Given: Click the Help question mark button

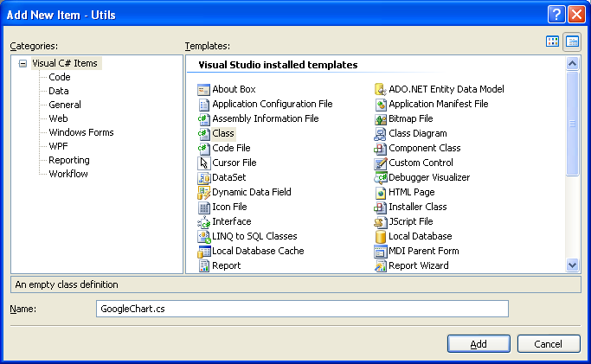Looking at the screenshot, I should [556, 15].
